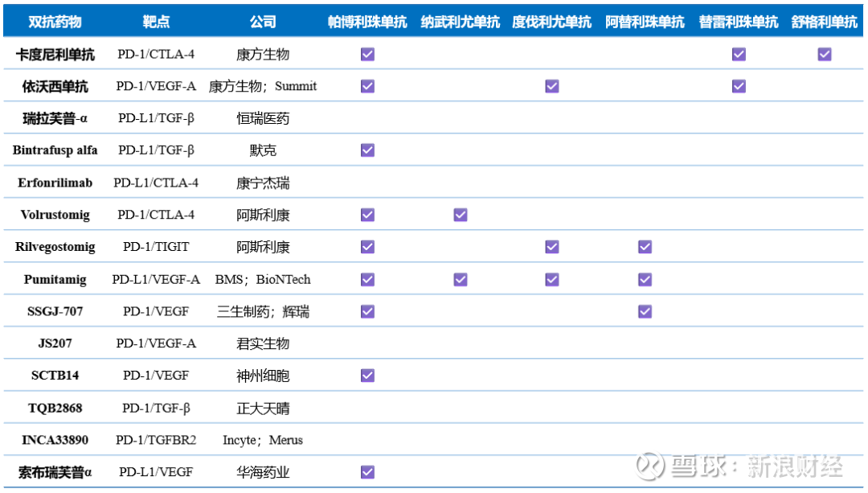Select company cell 默克

pyautogui.click(x=262, y=150)
